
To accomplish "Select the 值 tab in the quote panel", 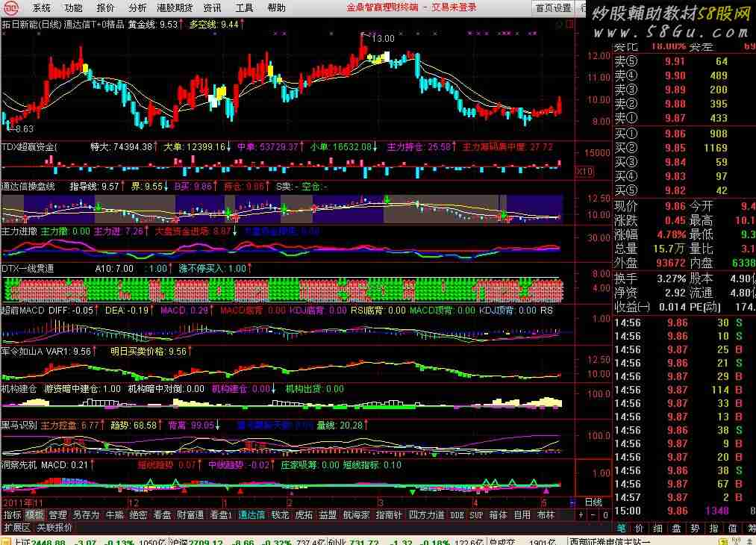I will pyautogui.click(x=732, y=529).
